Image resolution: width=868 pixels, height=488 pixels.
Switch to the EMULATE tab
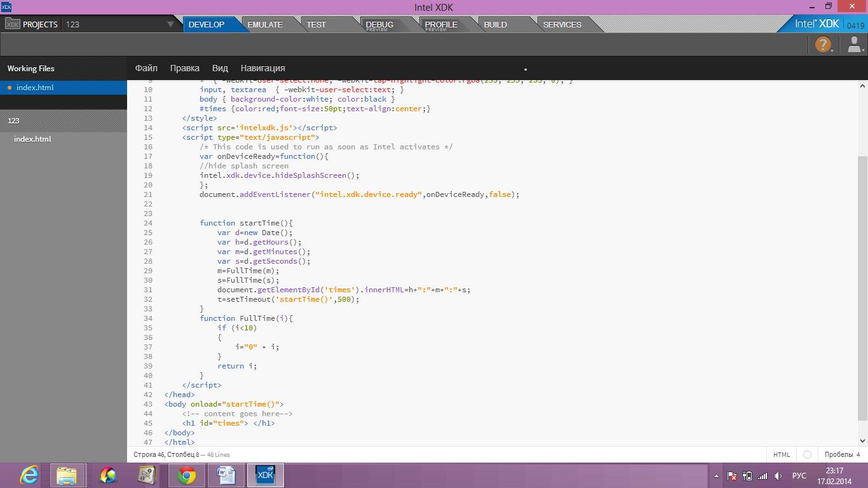click(265, 24)
